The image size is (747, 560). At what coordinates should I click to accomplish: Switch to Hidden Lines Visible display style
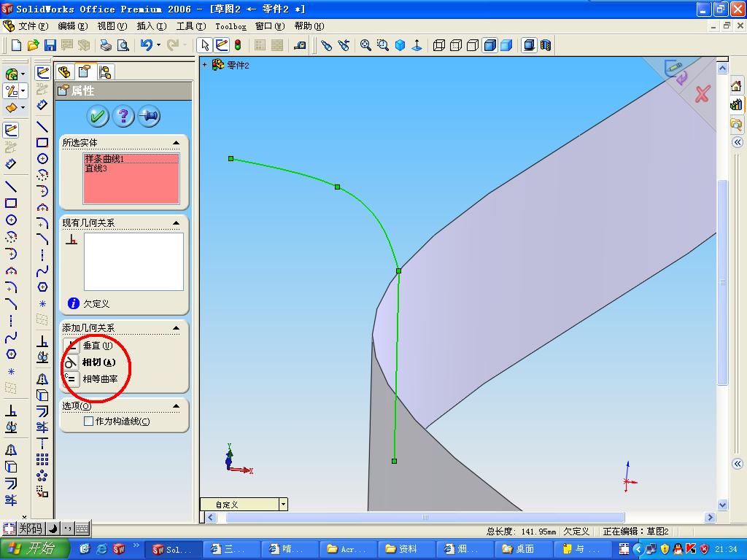[x=456, y=45]
